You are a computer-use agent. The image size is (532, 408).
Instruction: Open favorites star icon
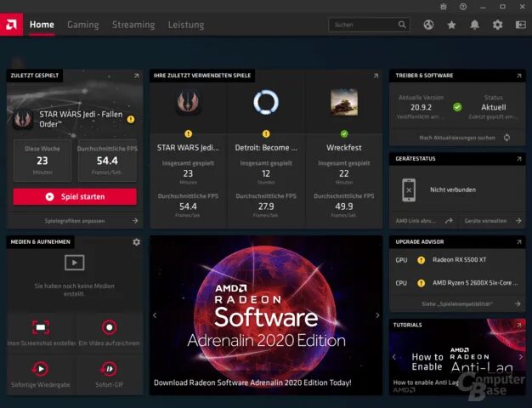coord(451,25)
